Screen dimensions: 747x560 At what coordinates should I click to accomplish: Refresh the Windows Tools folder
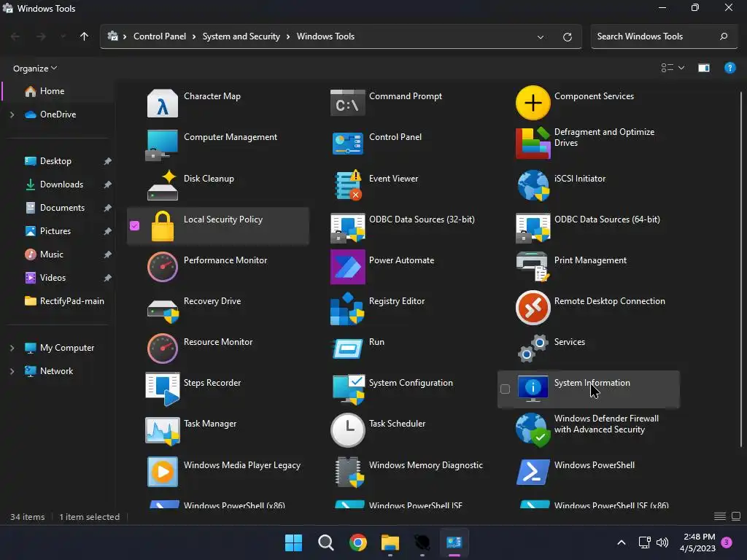tap(567, 37)
